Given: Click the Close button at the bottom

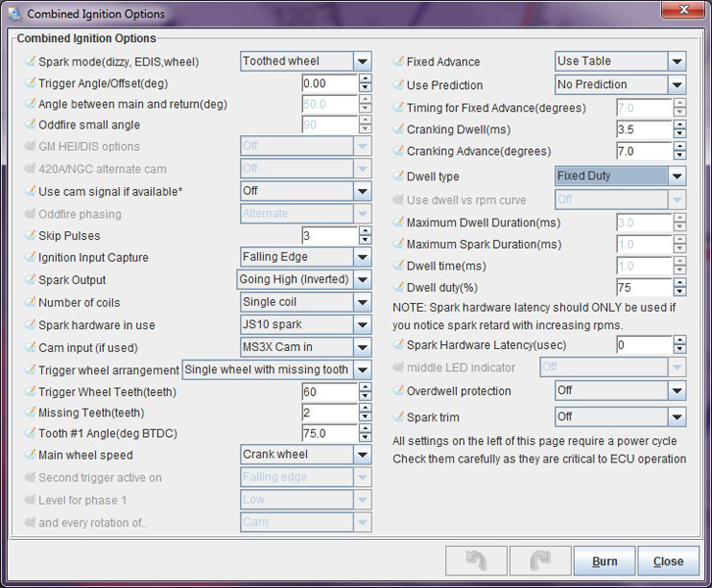Looking at the screenshot, I should (x=668, y=562).
